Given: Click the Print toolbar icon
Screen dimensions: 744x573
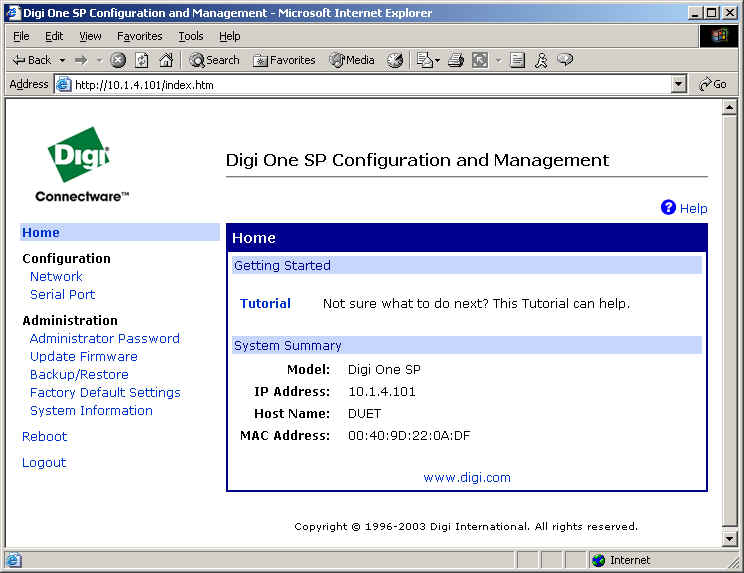Looking at the screenshot, I should [x=456, y=60].
